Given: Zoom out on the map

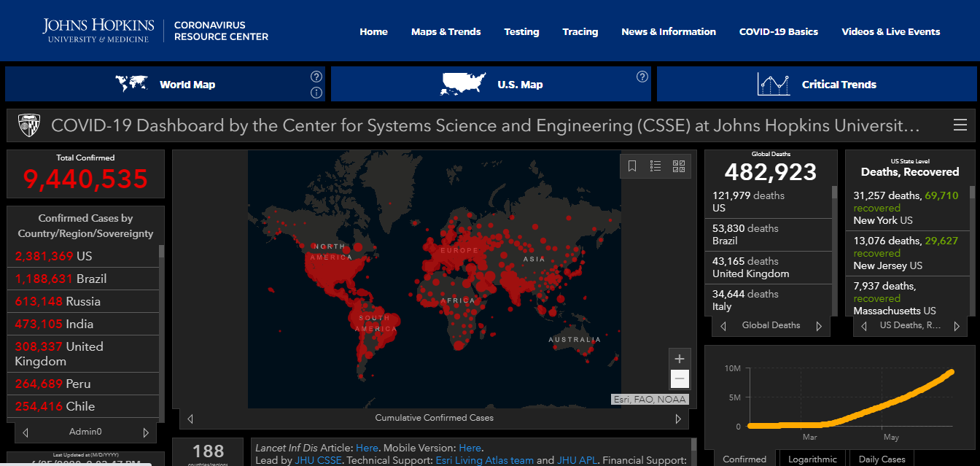Looking at the screenshot, I should pyautogui.click(x=680, y=378).
